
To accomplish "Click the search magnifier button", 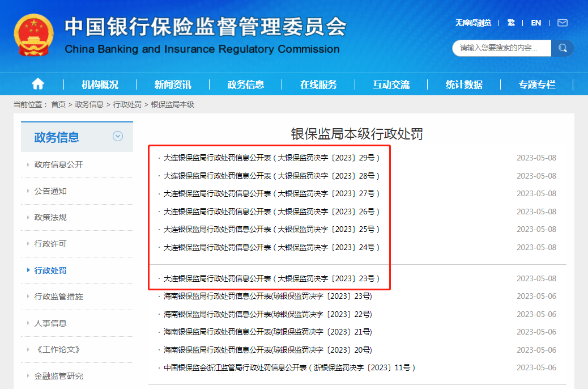I will [x=563, y=48].
